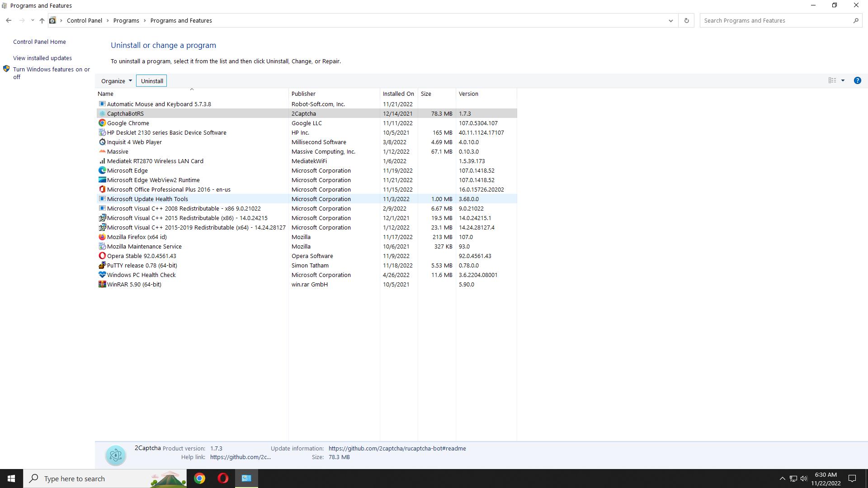Expand the Organize dropdown menu
This screenshot has width=868, height=488.
tap(116, 81)
